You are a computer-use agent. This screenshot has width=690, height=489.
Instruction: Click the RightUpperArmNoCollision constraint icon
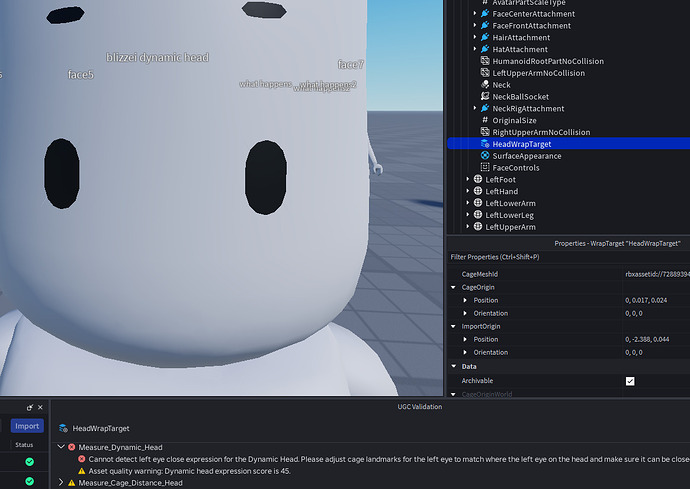485,132
